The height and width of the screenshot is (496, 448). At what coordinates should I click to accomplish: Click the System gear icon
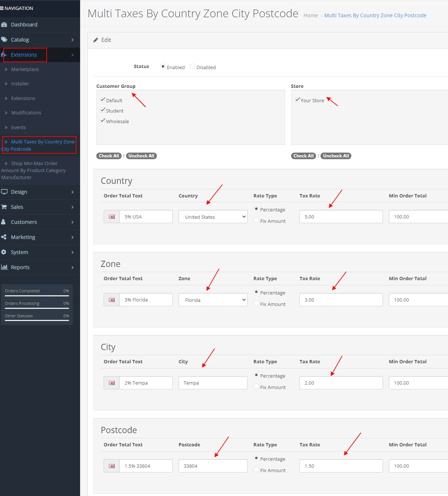click(4, 252)
